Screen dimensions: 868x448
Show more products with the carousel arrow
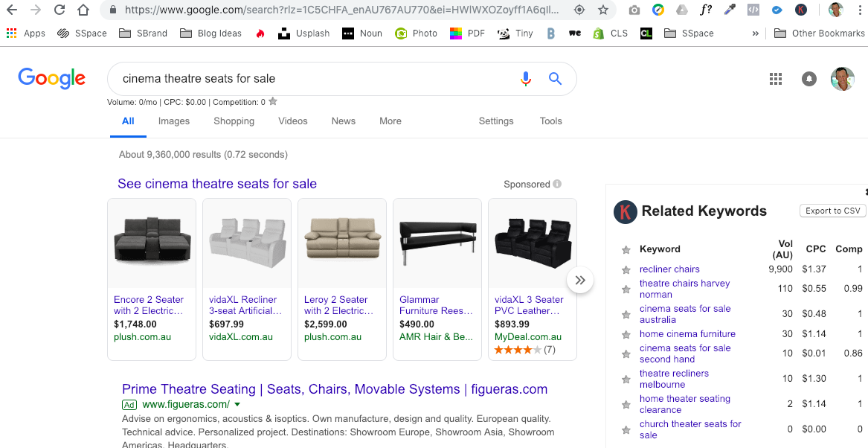pos(580,280)
